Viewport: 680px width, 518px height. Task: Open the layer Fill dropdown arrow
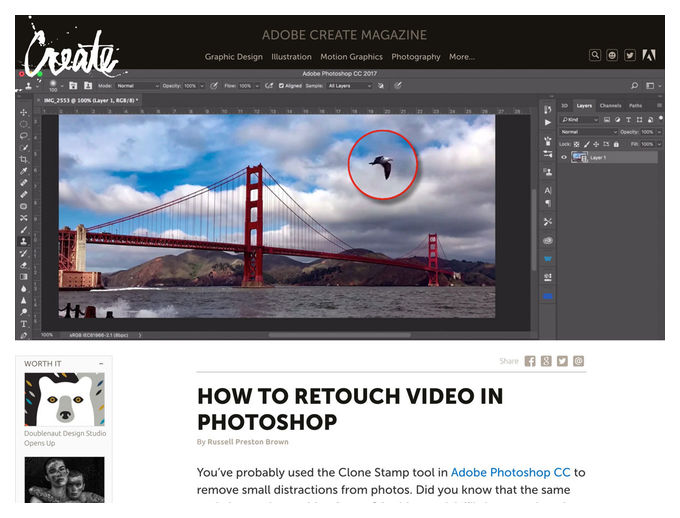point(659,144)
